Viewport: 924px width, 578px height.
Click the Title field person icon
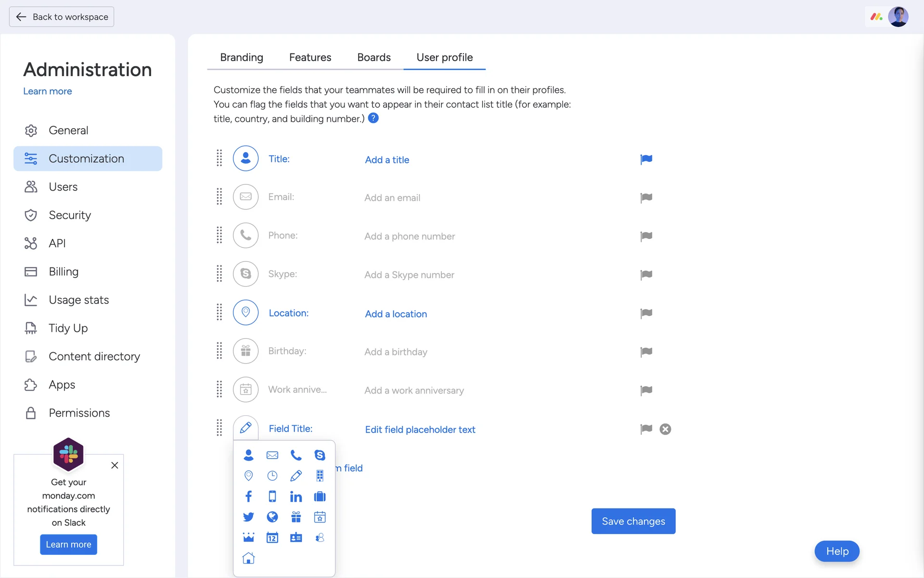click(x=245, y=158)
